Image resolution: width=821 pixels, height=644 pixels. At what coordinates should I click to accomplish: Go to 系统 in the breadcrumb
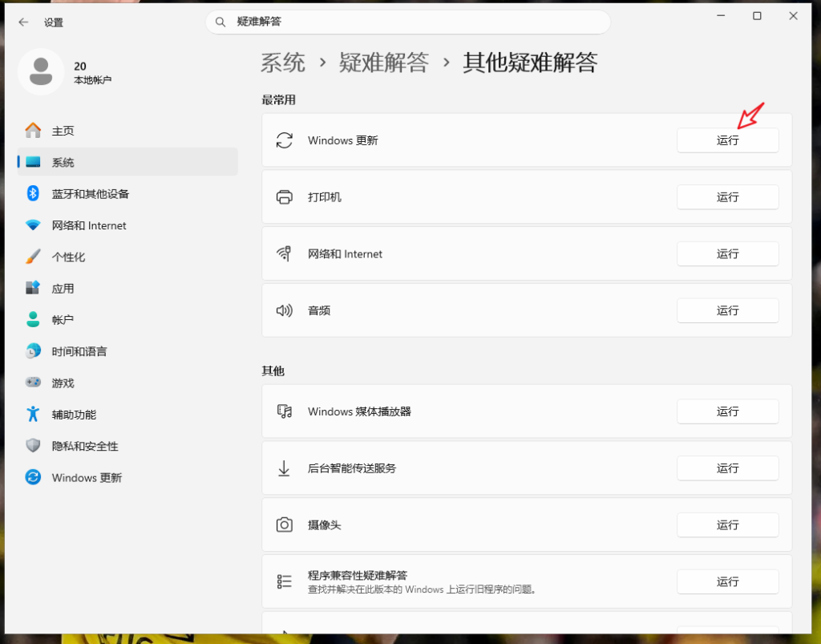click(283, 63)
